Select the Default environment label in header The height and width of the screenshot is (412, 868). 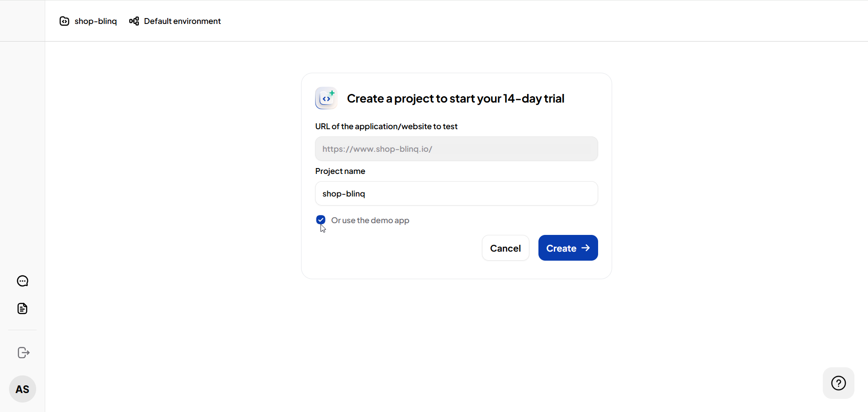pyautogui.click(x=182, y=21)
